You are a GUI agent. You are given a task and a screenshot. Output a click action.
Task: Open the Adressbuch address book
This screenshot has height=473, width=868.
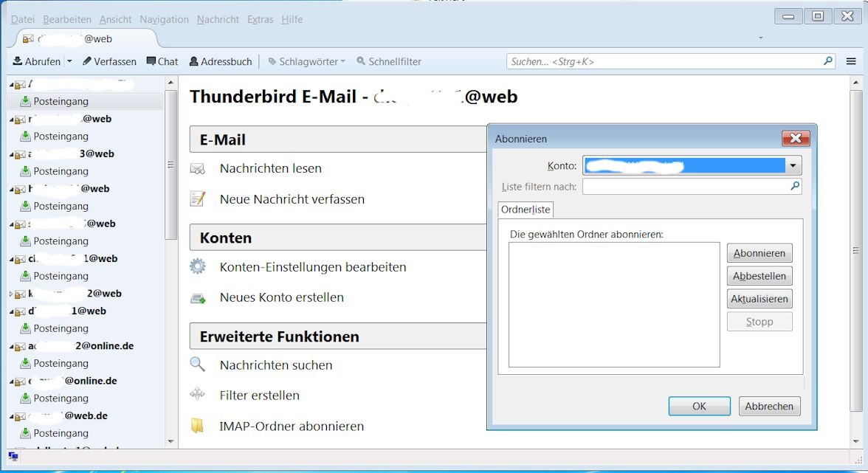coord(220,61)
